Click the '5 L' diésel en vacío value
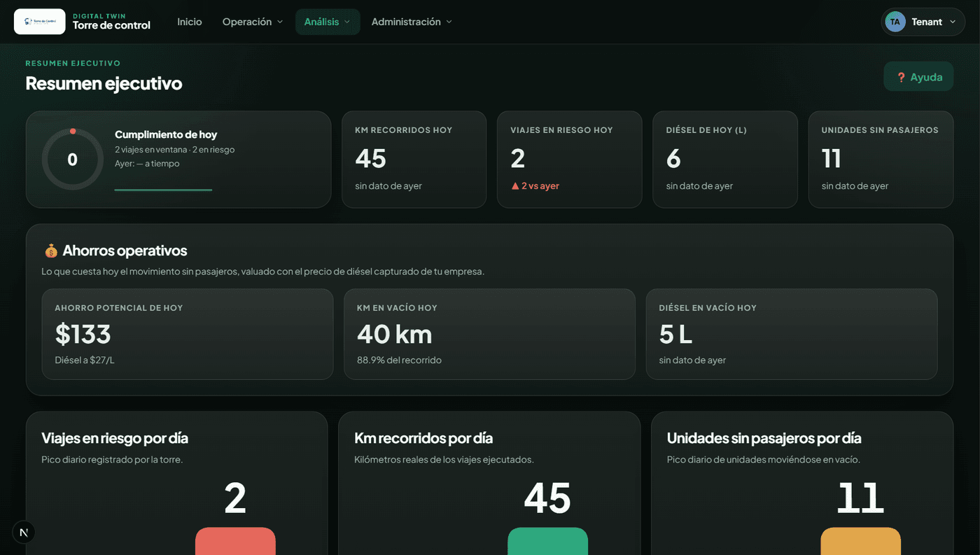The image size is (980, 555). coord(675,335)
